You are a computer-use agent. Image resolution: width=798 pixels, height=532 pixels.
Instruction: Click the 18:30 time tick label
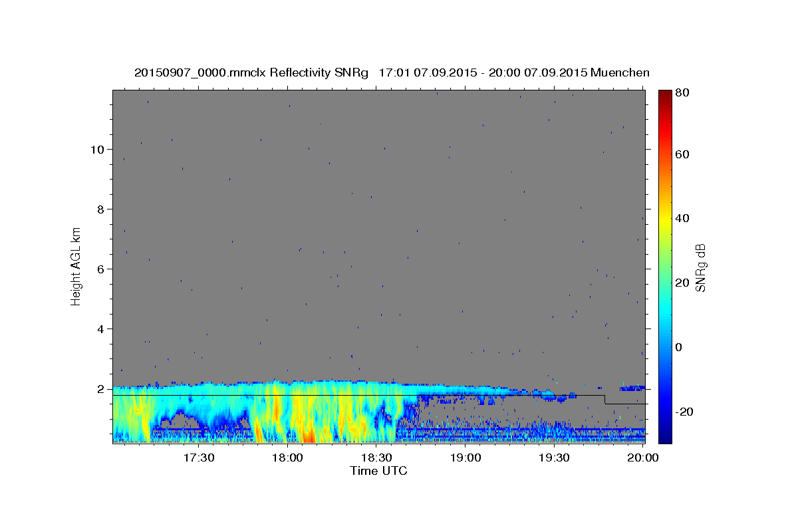pos(376,458)
